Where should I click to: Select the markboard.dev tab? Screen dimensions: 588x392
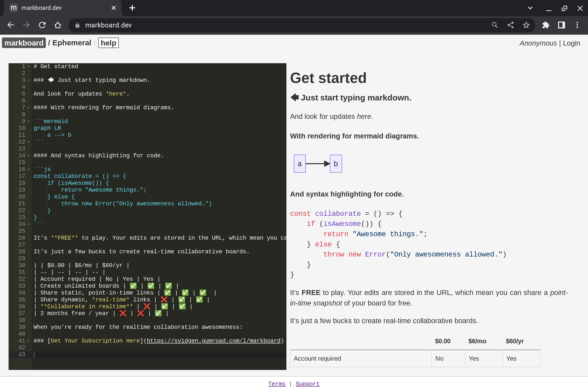(x=62, y=8)
